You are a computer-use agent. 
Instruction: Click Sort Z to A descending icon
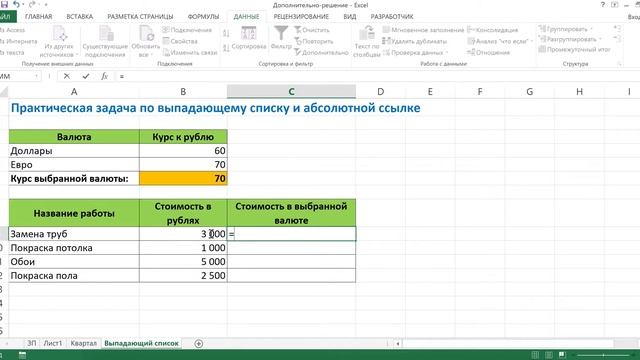(226, 48)
